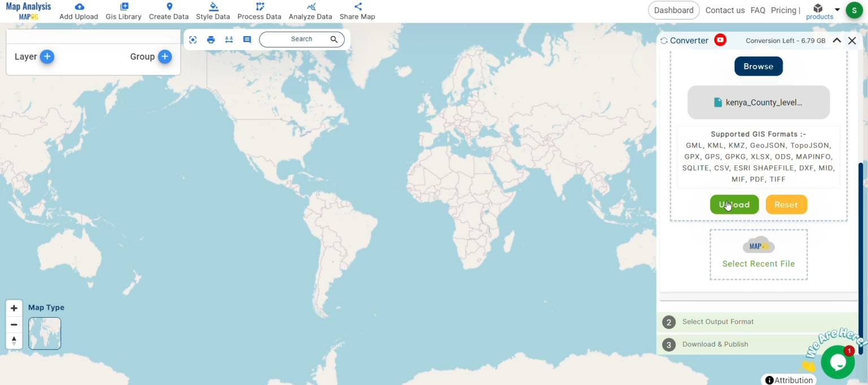Screen dimensions: 868x385
Task: Click the Analyze Data icon
Action: point(310,6)
